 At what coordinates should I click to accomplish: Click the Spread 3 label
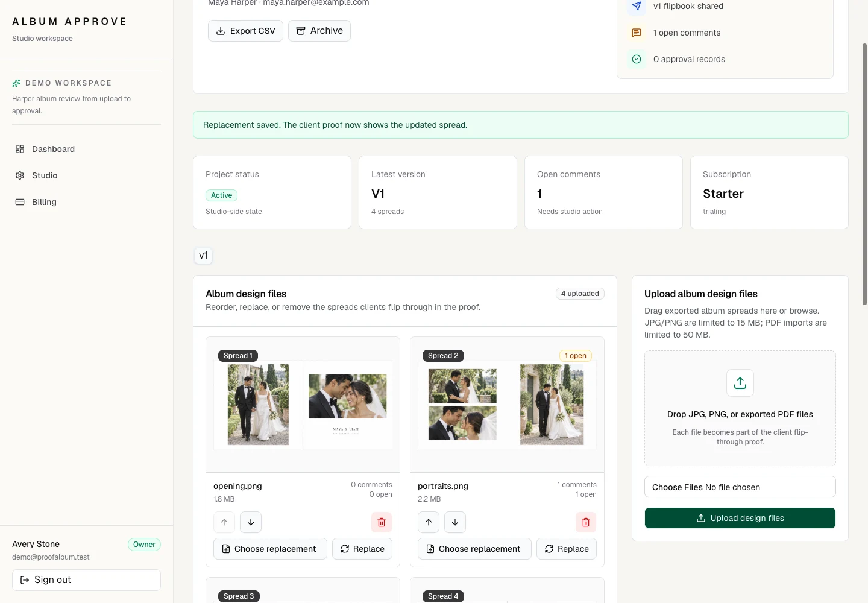coord(239,596)
